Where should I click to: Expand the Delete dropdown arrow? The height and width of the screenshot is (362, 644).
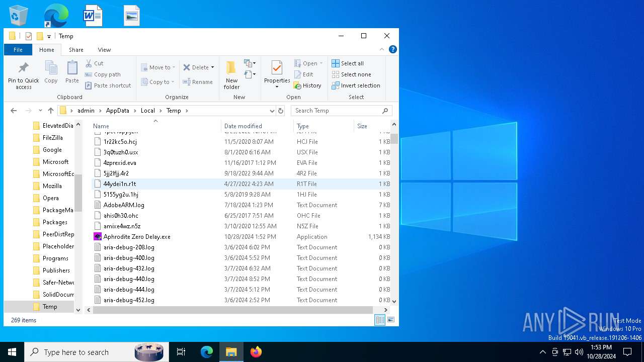click(x=212, y=67)
